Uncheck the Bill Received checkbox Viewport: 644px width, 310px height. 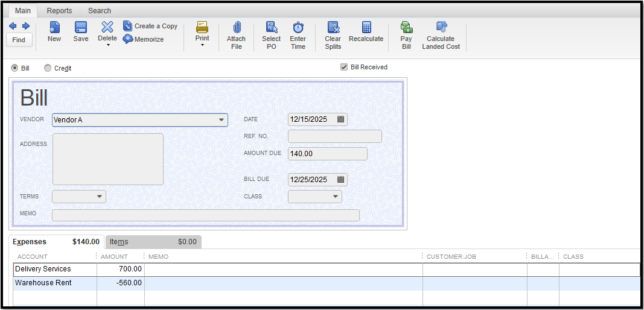(344, 67)
